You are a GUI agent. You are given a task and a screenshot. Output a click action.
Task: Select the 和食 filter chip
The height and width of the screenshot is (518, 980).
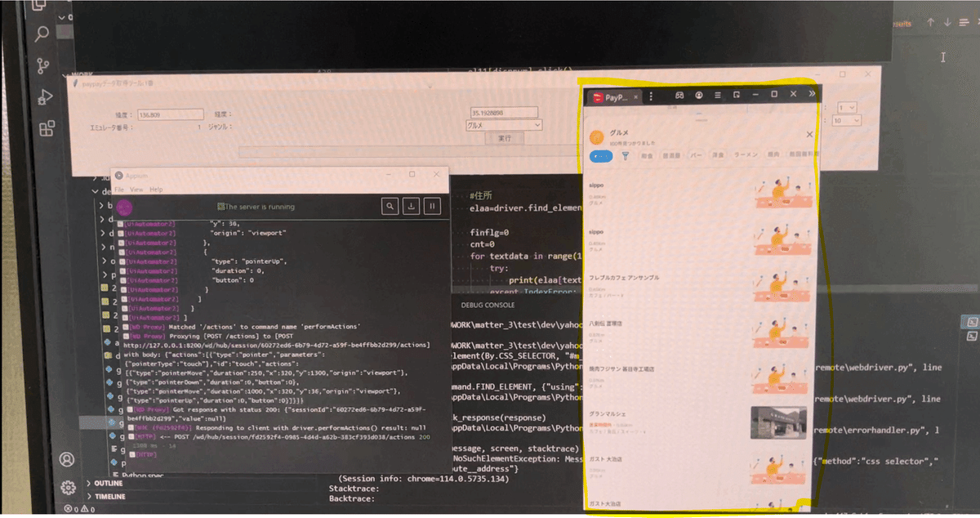(x=647, y=154)
